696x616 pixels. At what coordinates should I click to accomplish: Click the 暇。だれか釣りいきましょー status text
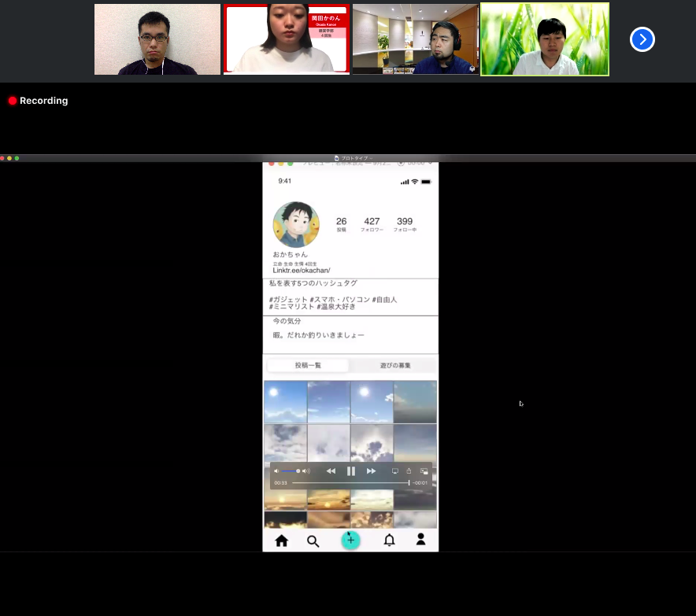pyautogui.click(x=318, y=335)
